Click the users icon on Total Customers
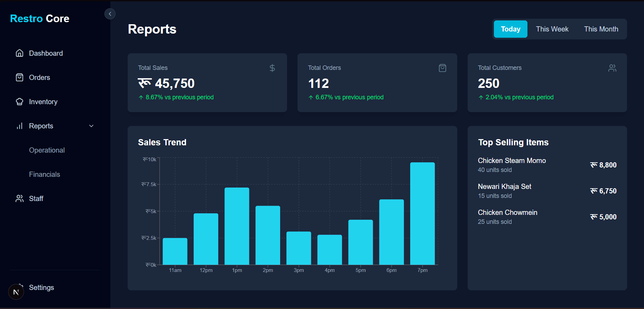The height and width of the screenshot is (309, 644). [x=612, y=68]
